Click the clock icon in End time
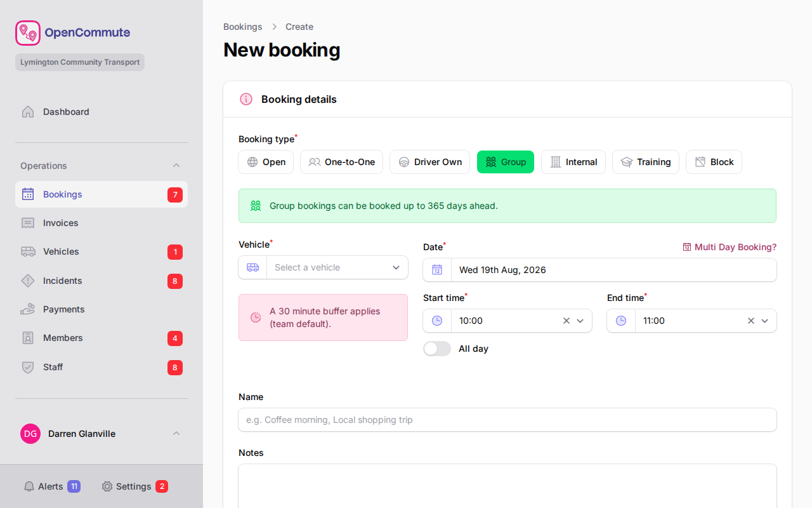The image size is (812, 508). (x=621, y=321)
